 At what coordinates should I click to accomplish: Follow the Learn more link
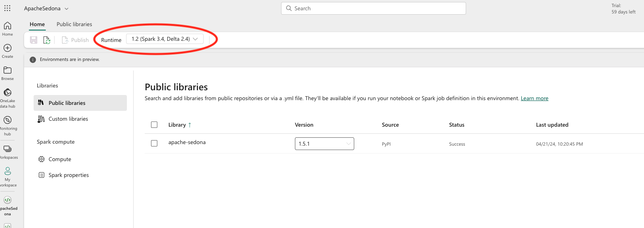(x=534, y=98)
